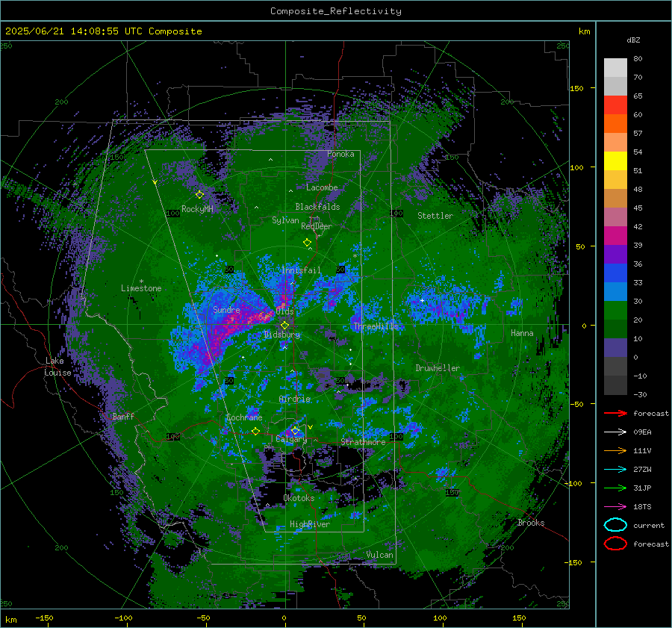Screen dimensions: 672x628
Task: Click white plus marker west of Hanna echoes
Action: tap(422, 300)
